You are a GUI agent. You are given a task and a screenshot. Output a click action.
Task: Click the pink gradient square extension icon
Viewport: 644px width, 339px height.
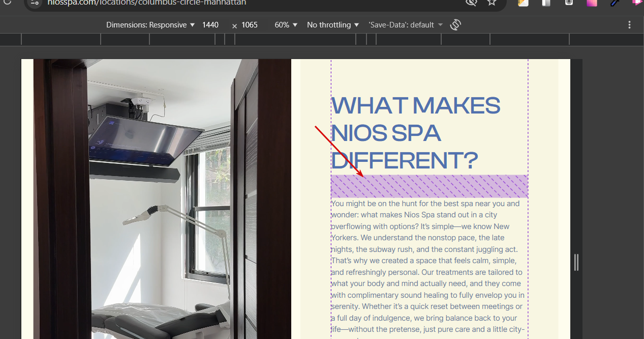tap(592, 3)
